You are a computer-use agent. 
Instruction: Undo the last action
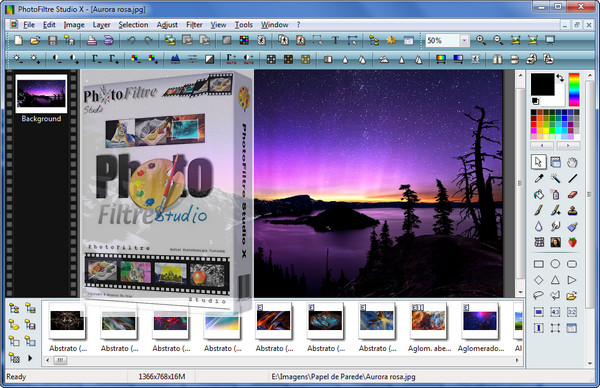131,40
